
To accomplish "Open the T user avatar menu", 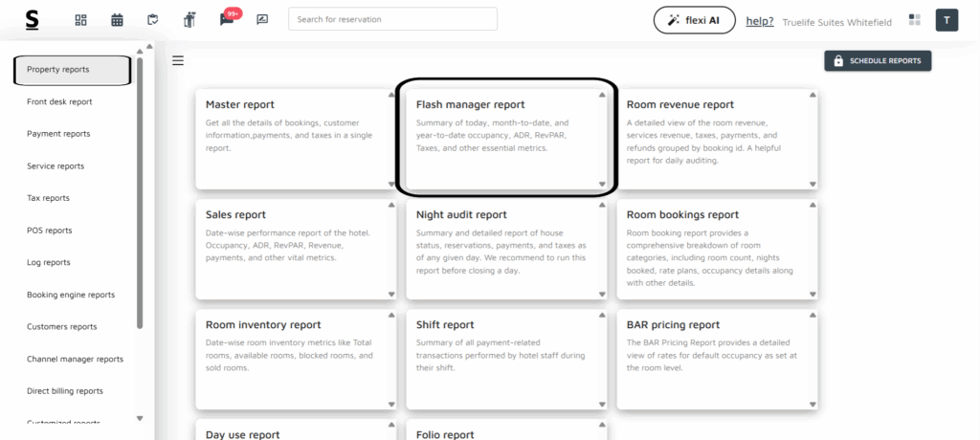I will 947,20.
